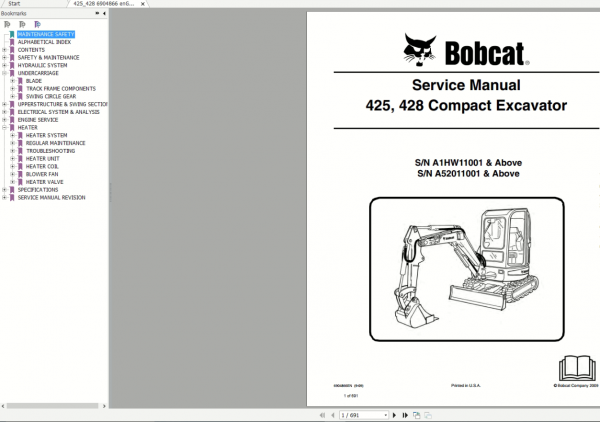Screen dimensions: 600x422
Task: Expand the SAFETY & MAINTENANCE bookmark
Action: point(4,58)
